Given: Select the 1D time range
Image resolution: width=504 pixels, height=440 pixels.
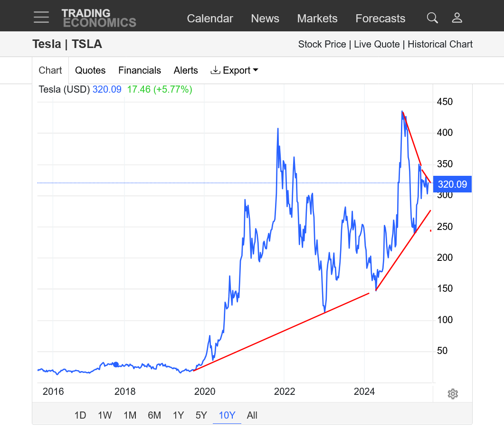Looking at the screenshot, I should 80,415.
